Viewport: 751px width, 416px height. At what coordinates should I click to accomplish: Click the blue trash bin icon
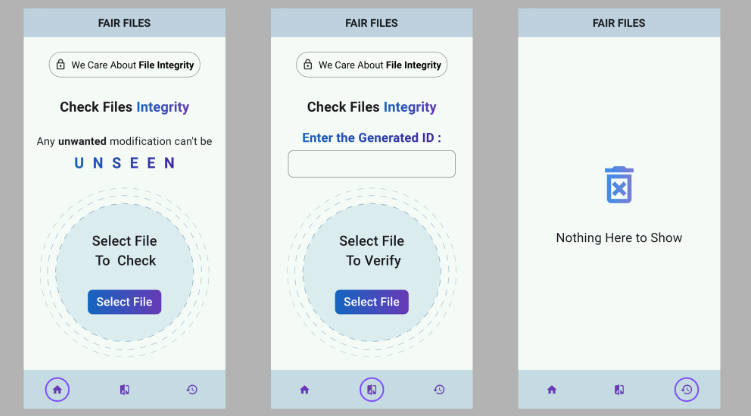pos(619,185)
